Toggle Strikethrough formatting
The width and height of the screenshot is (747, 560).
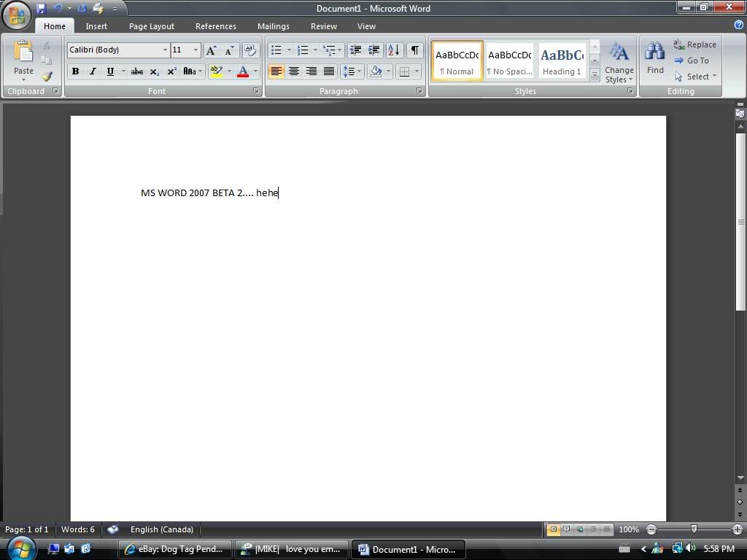click(136, 71)
